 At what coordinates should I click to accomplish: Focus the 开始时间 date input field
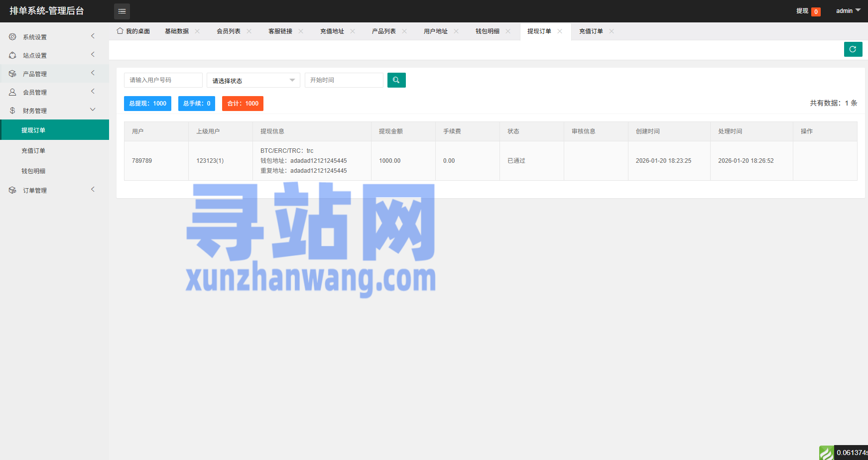tap(344, 80)
